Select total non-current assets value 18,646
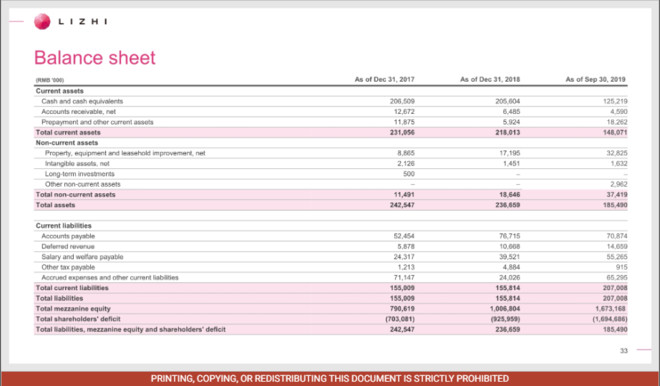Screen dimensions: 660x386 pyautogui.click(x=509, y=194)
